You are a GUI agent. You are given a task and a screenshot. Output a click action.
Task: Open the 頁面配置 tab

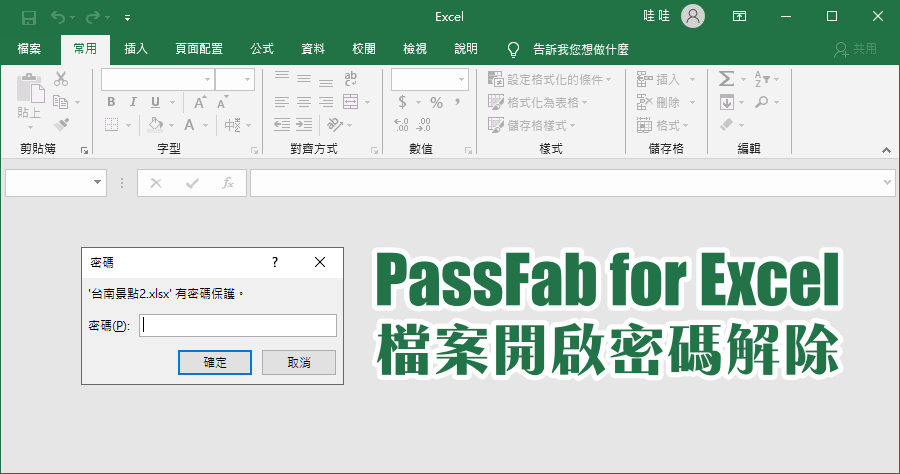point(199,49)
